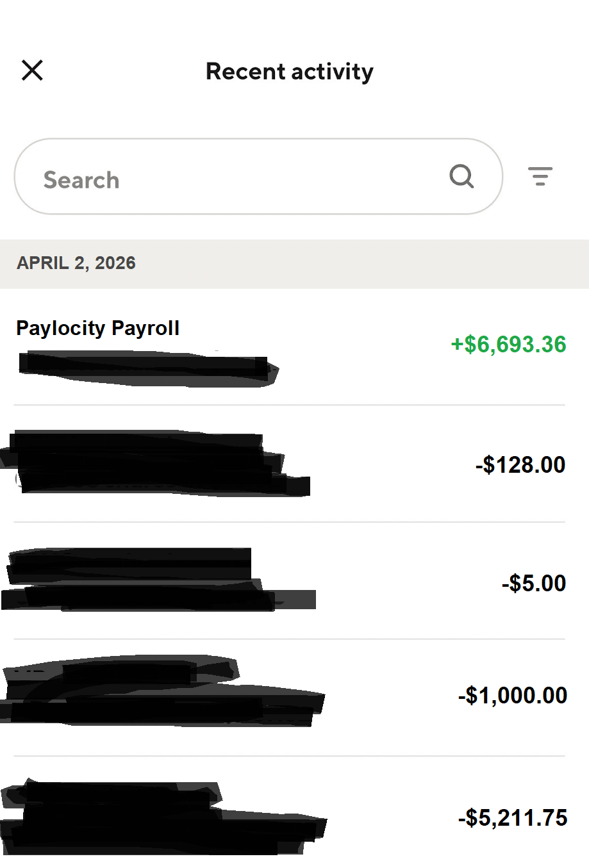Open the redacted description beside -$128.00
Screen dimensions: 589x868
pos(147,463)
